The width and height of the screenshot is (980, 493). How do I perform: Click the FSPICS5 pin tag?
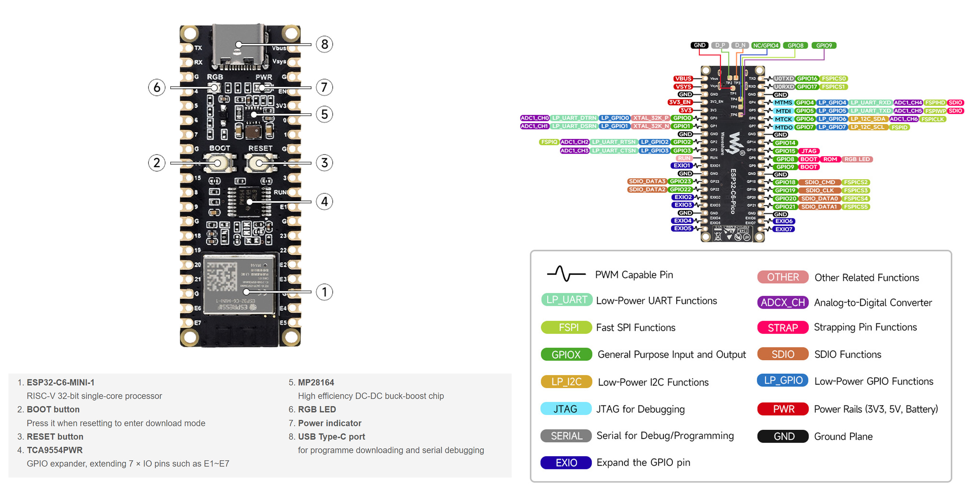pyautogui.click(x=856, y=207)
